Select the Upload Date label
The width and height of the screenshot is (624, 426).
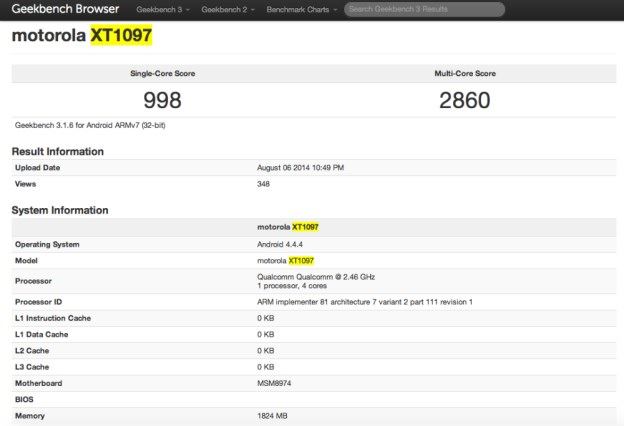click(37, 168)
